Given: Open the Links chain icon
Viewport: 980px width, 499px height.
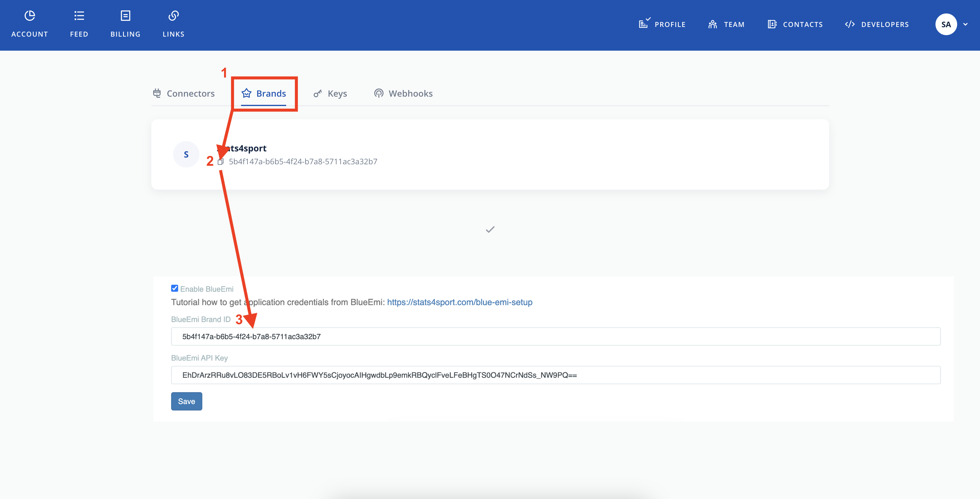Looking at the screenshot, I should click(173, 16).
